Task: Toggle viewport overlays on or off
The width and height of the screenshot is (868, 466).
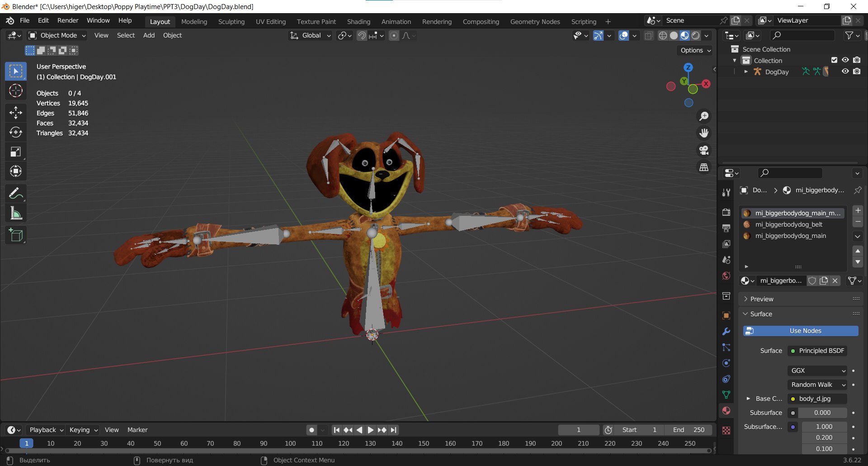Action: [x=624, y=35]
